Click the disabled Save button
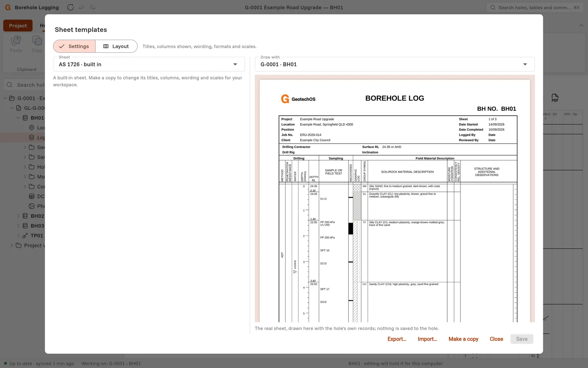Viewport: 588px width, 368px height. click(521, 339)
